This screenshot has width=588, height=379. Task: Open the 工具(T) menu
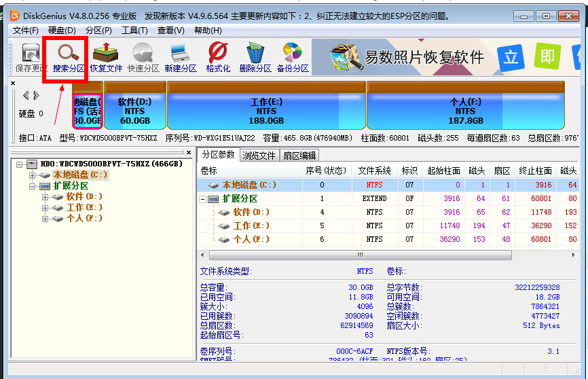coord(134,31)
